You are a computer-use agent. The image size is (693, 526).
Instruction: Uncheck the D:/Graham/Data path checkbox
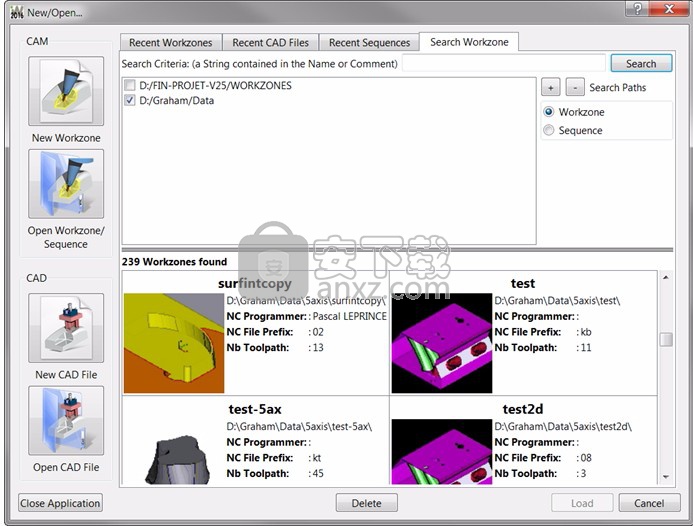coord(129,100)
